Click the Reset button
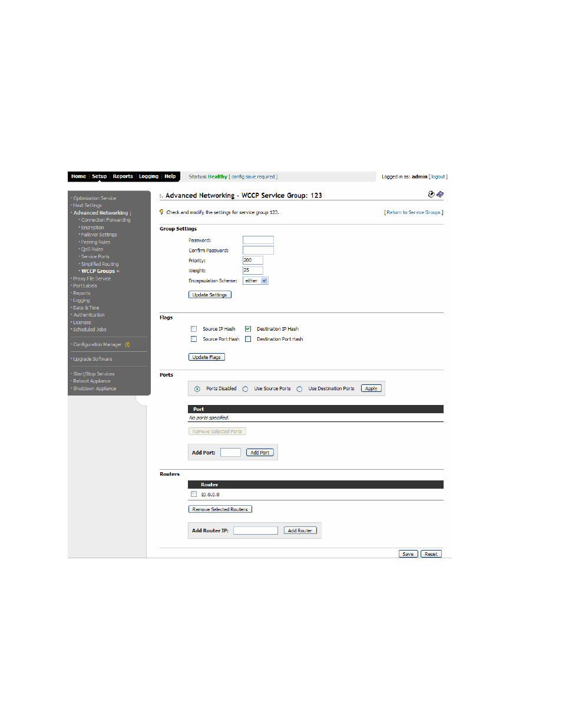 (431, 554)
